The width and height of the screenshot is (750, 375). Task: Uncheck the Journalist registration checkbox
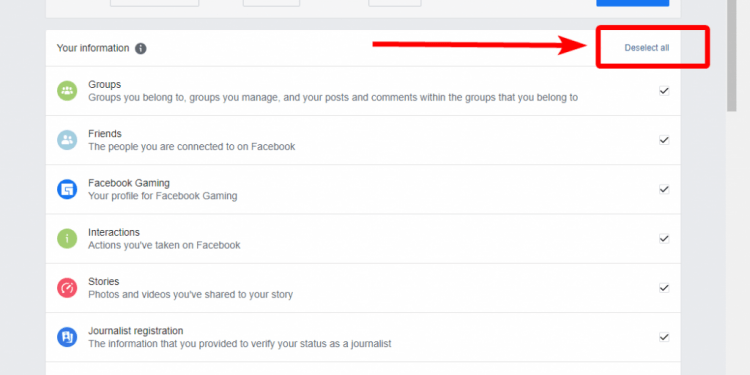click(664, 337)
